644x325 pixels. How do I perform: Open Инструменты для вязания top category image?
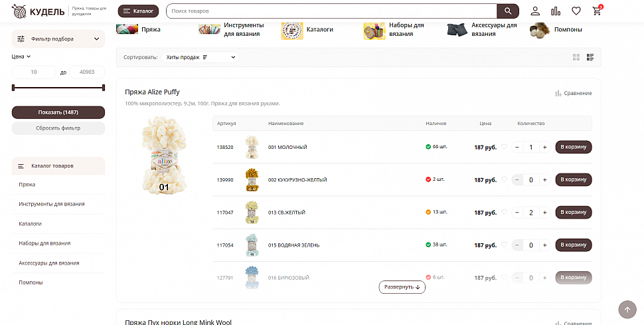point(209,29)
